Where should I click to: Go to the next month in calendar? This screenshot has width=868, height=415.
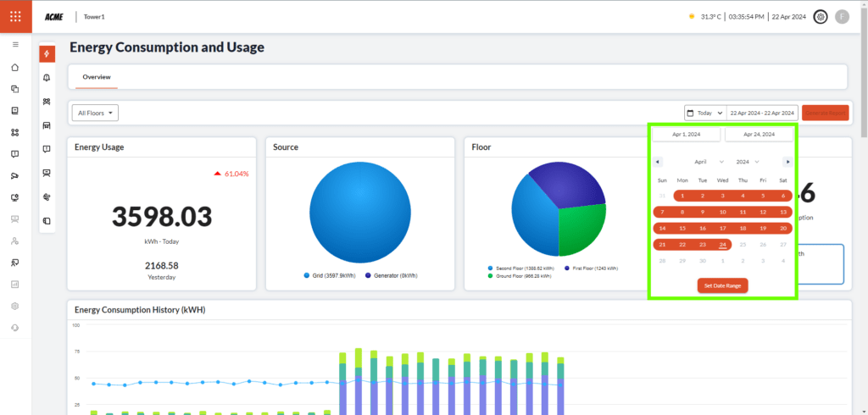[787, 161]
